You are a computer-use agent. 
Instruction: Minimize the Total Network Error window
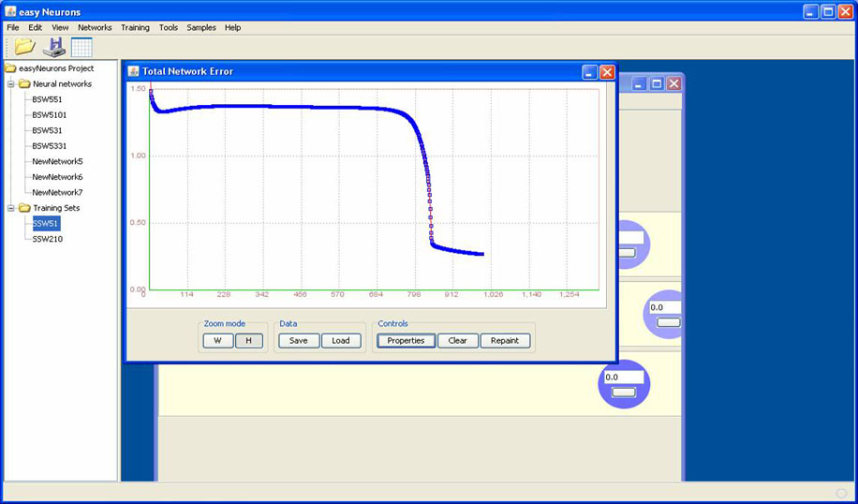click(x=589, y=72)
